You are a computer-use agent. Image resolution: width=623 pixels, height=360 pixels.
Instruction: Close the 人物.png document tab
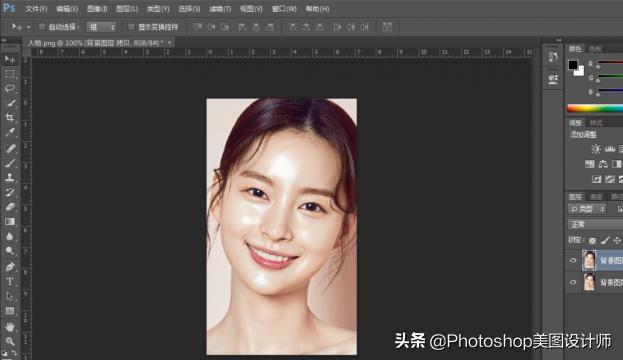point(170,42)
